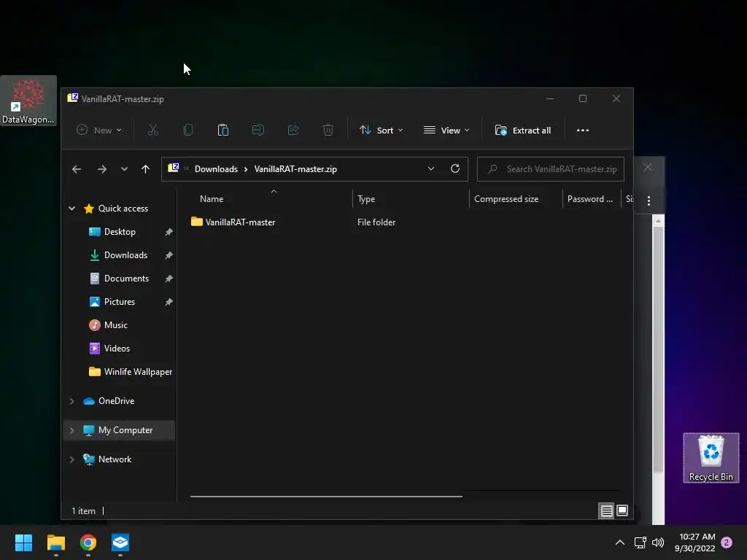
Task: Unpin Documents using its pin icon
Action: 169,279
